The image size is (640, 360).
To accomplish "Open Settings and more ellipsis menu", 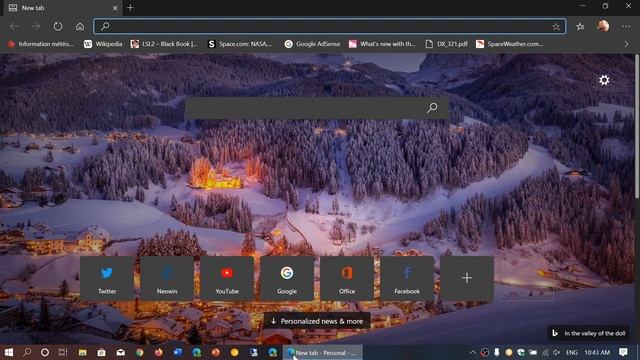I will click(626, 27).
